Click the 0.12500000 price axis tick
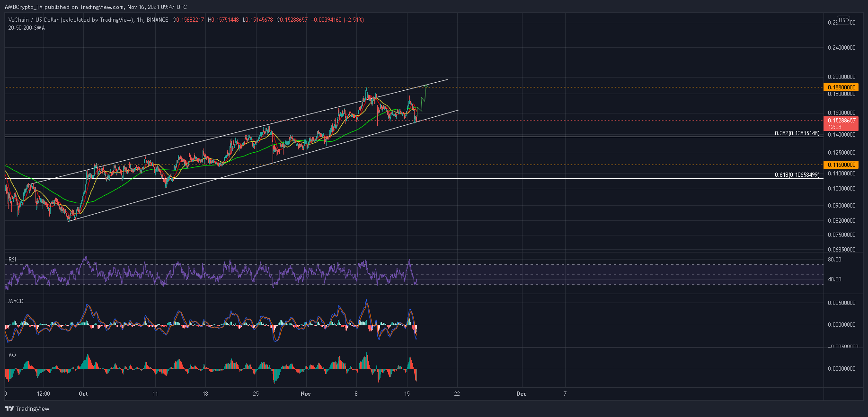Viewport: 868px width, 417px height. [841, 153]
